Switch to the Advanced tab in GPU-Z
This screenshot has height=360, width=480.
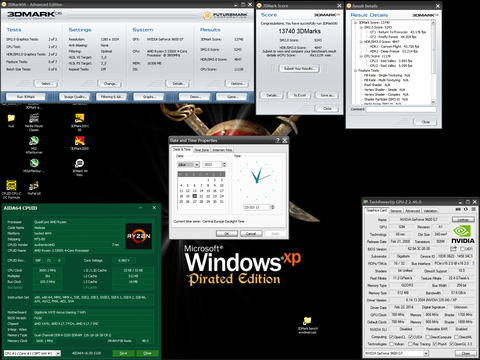(412, 211)
